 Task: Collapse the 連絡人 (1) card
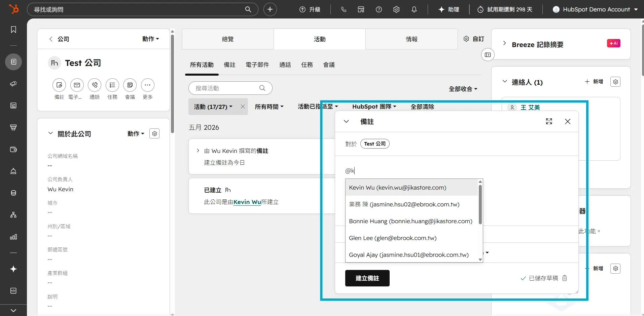click(x=504, y=82)
